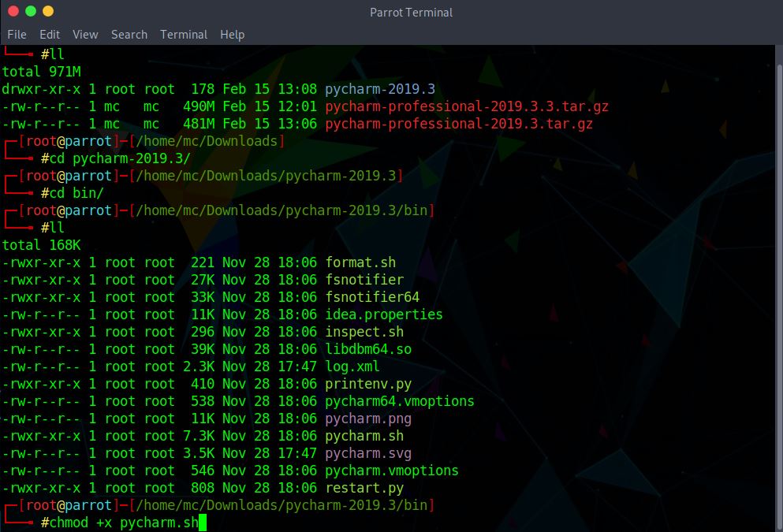Click the drwxr-xr-x permissions string
The width and height of the screenshot is (783, 532).
click(41, 89)
